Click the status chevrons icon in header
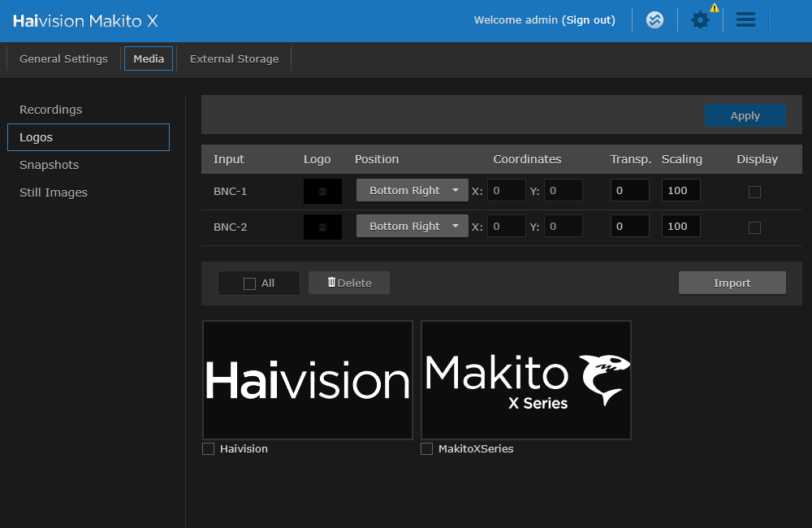The height and width of the screenshot is (528, 812). [x=655, y=20]
